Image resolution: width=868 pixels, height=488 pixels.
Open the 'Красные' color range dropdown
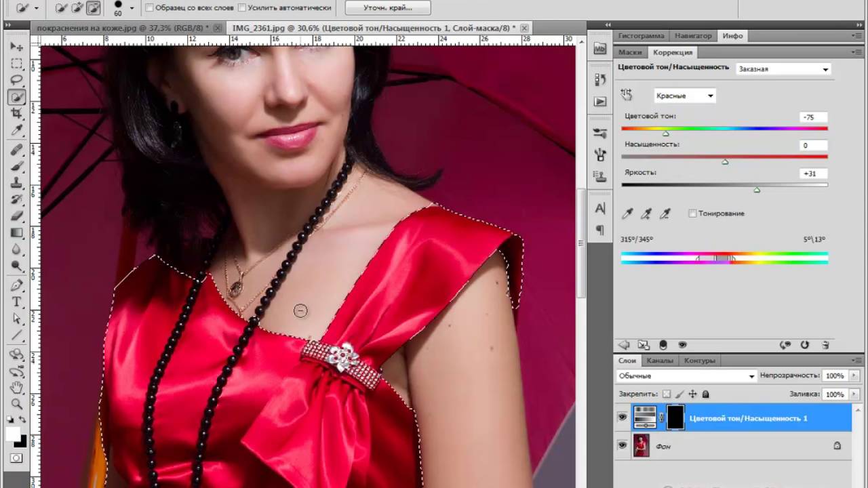(685, 96)
